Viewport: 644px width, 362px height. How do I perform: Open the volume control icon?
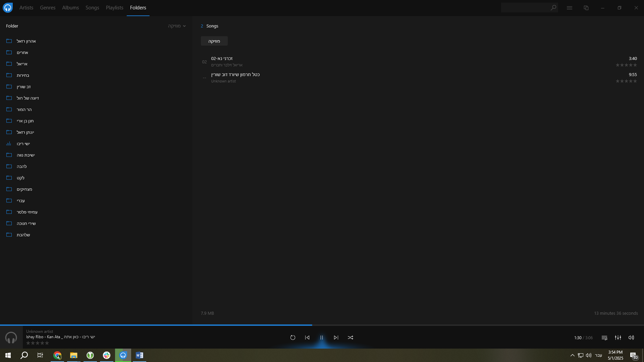coord(631,338)
